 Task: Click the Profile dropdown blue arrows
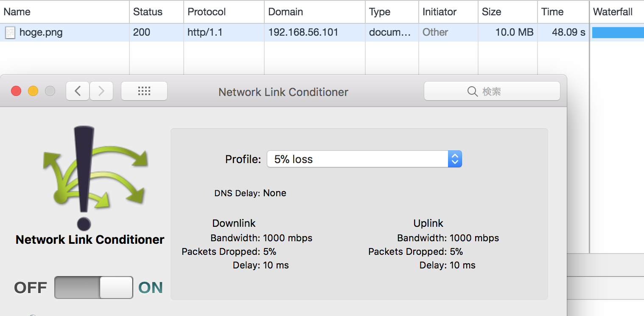coord(455,159)
